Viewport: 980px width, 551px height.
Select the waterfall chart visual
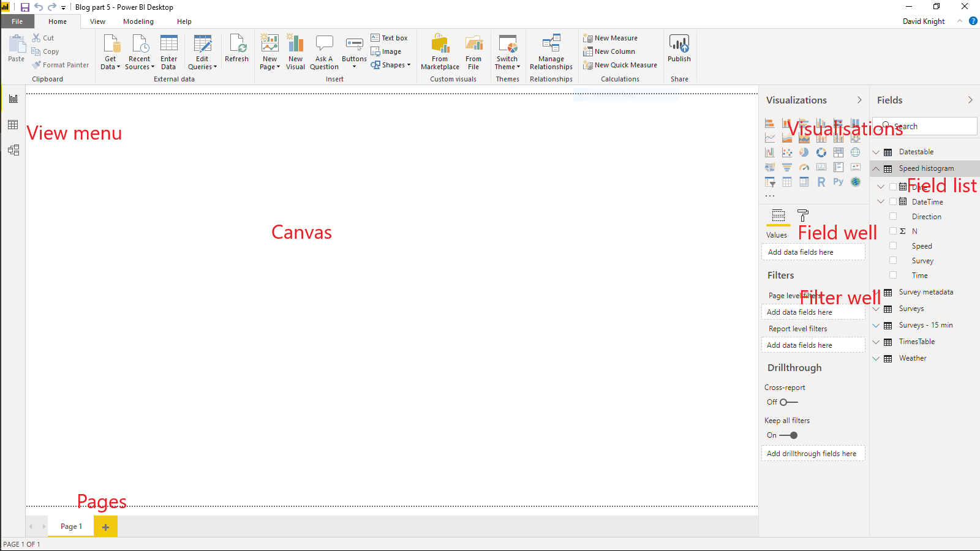tap(770, 152)
